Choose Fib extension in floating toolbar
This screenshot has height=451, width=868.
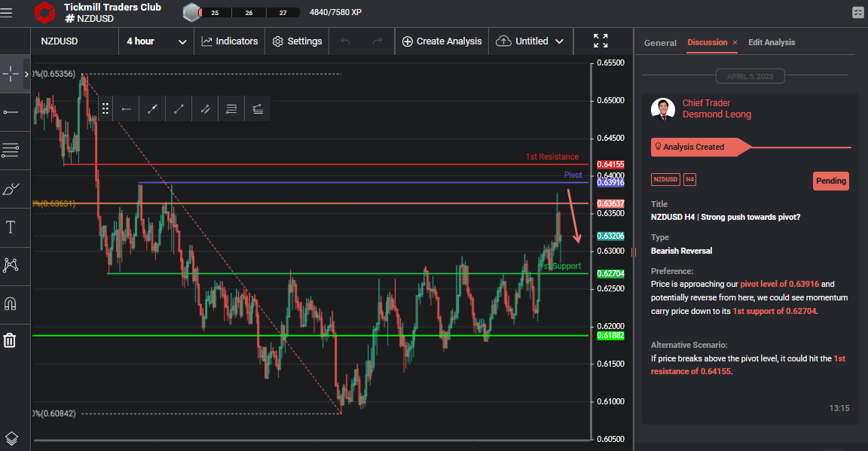click(x=258, y=109)
